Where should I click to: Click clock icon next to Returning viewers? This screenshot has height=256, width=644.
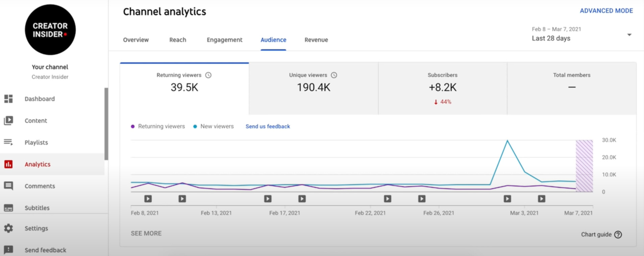(208, 75)
